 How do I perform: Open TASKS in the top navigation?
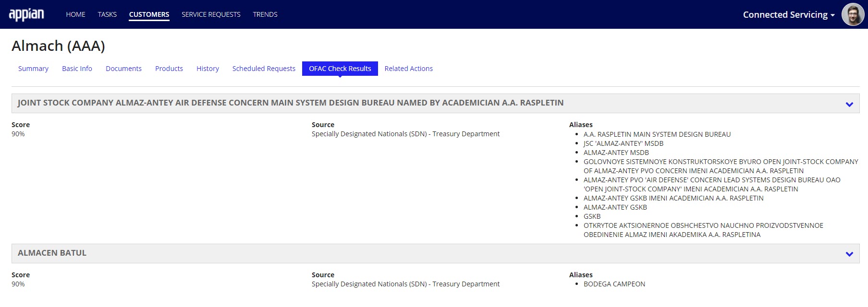107,14
